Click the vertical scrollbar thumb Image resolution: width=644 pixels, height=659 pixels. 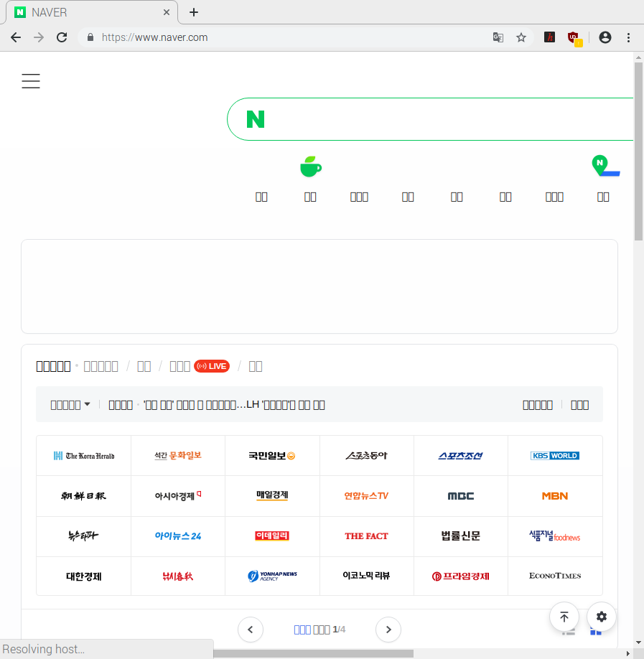pyautogui.click(x=638, y=151)
